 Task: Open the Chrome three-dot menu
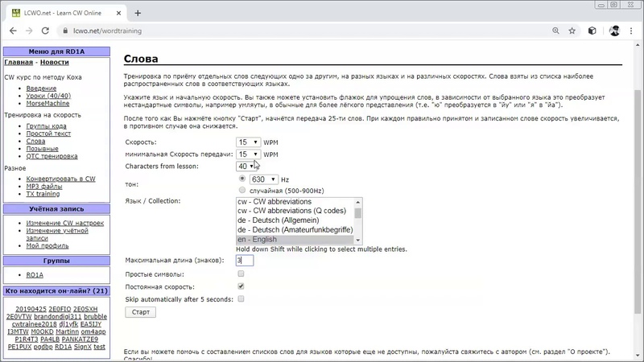(631, 31)
